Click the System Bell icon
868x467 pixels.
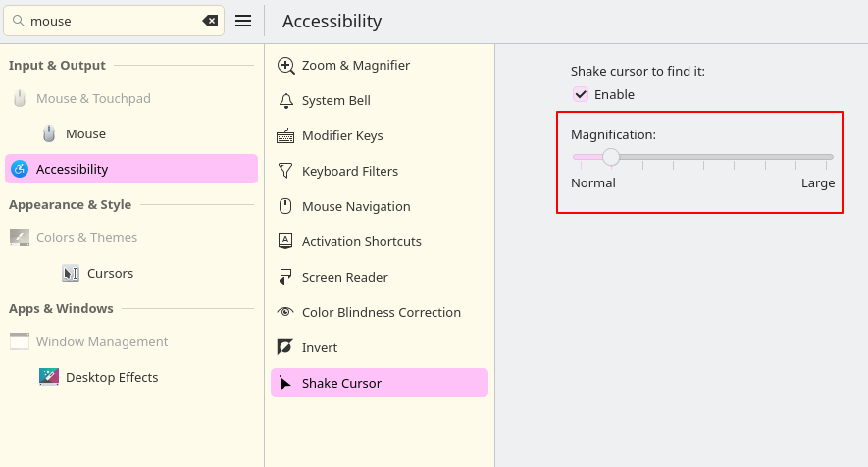point(285,101)
